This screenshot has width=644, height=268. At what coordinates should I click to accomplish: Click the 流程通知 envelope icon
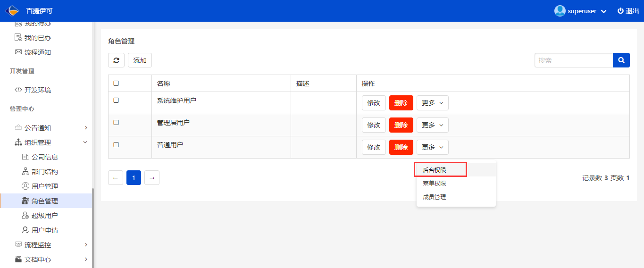coord(18,52)
